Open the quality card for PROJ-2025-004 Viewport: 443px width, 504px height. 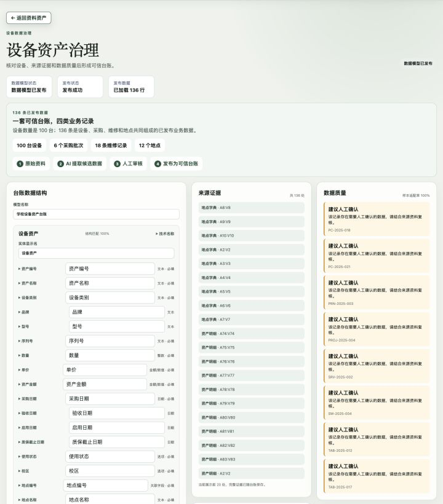point(377,329)
